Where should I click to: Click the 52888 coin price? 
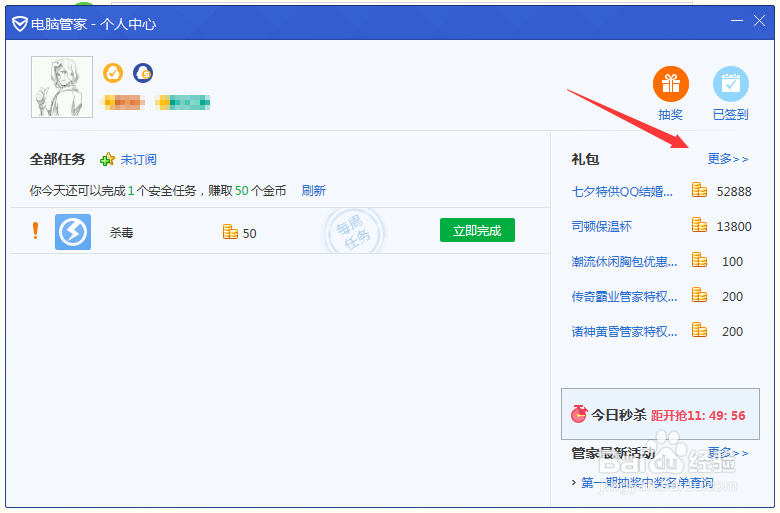(734, 192)
